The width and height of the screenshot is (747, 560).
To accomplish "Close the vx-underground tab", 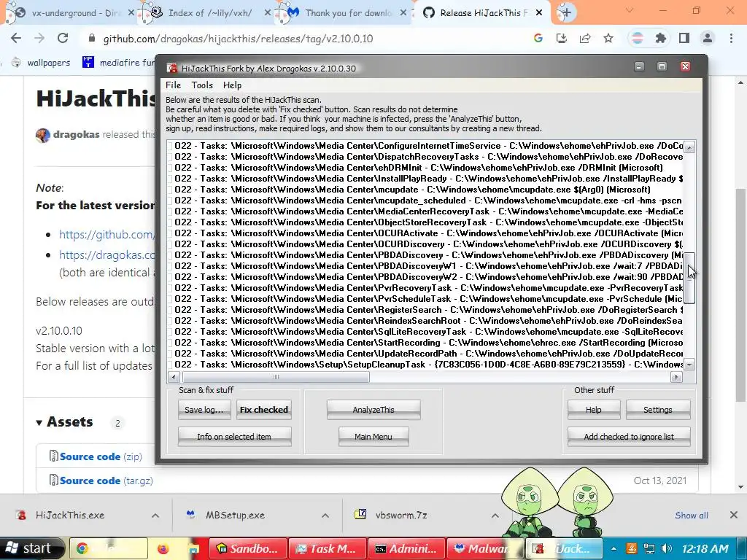I will [x=131, y=13].
